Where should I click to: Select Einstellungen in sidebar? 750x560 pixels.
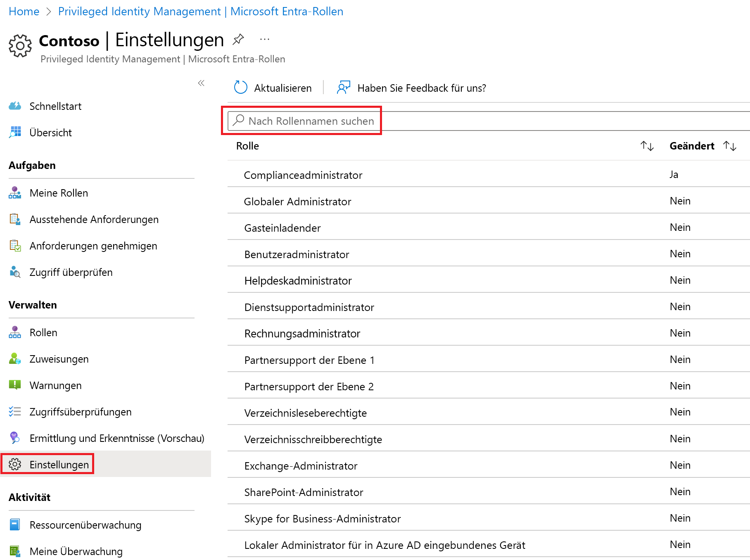click(x=59, y=465)
